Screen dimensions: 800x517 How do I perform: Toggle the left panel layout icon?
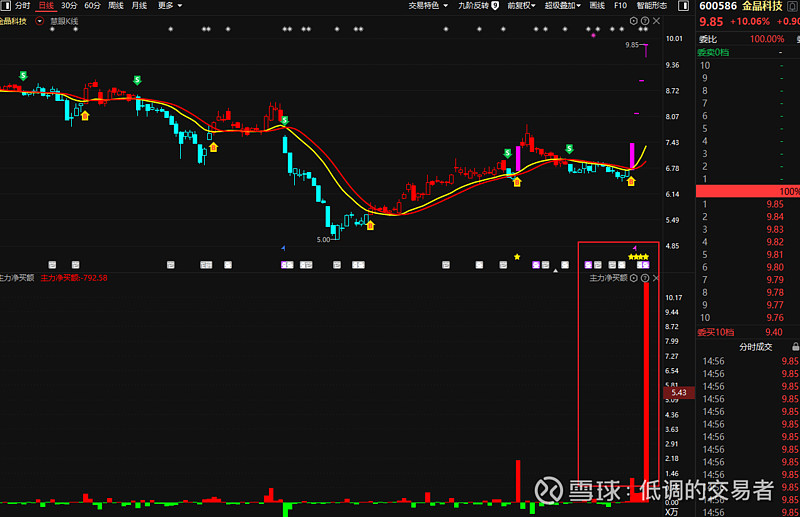[5, 6]
